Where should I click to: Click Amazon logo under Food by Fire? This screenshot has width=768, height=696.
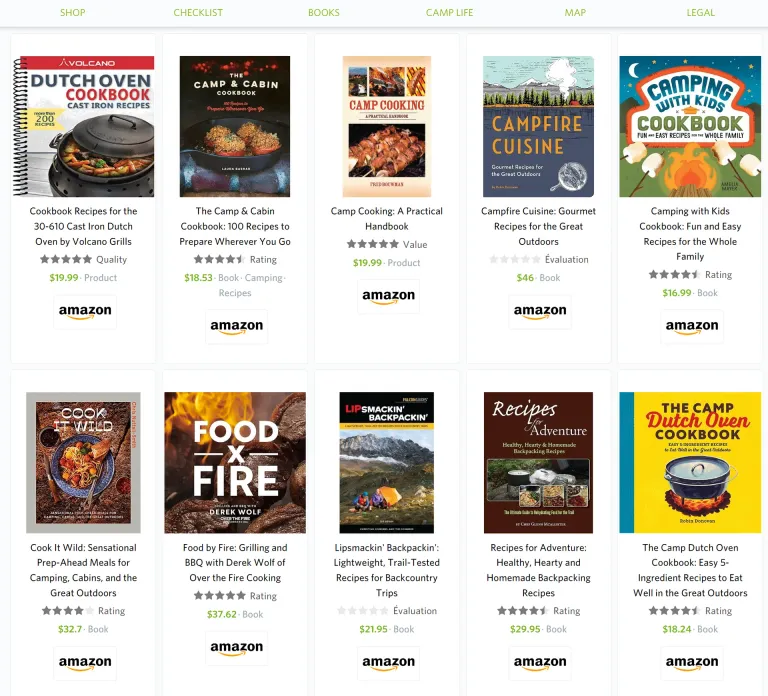point(237,648)
